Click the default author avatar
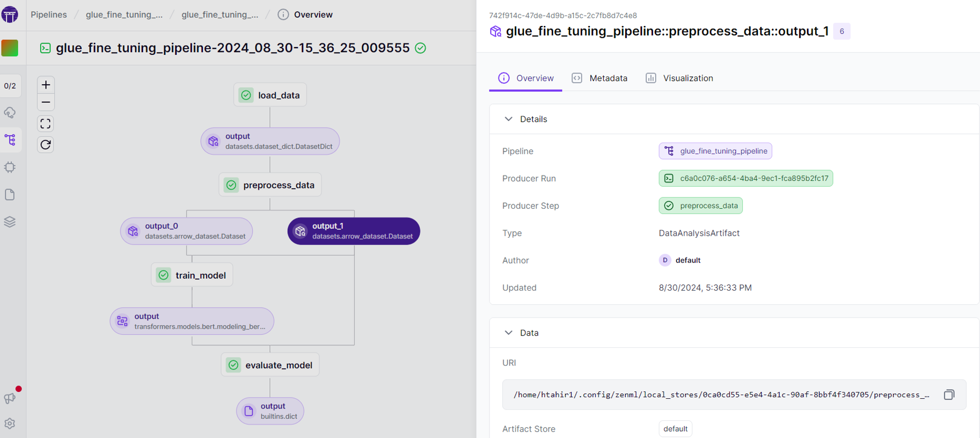This screenshot has height=438, width=980. (665, 260)
